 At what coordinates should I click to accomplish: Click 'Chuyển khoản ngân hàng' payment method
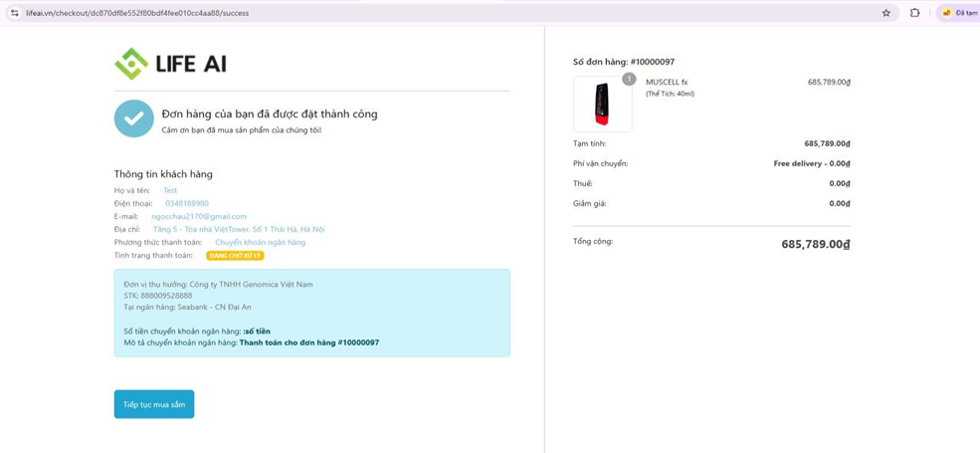pyautogui.click(x=260, y=242)
